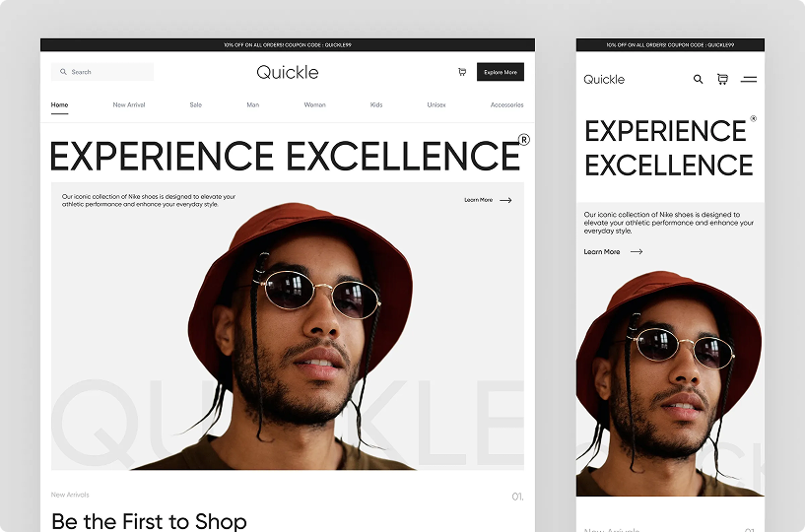Click the desktop Quickle logo
The image size is (805, 532).
pyautogui.click(x=288, y=72)
